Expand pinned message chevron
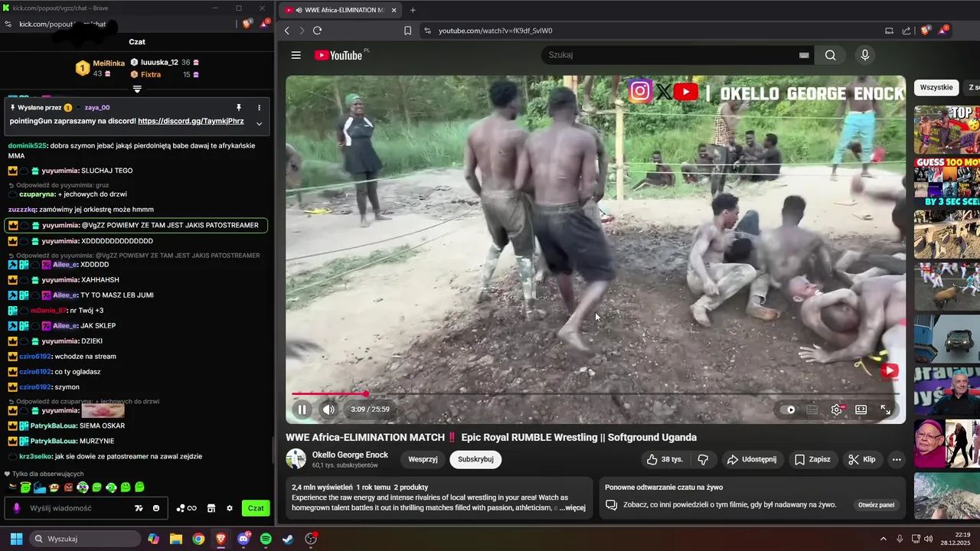The height and width of the screenshot is (551, 980). point(259,123)
